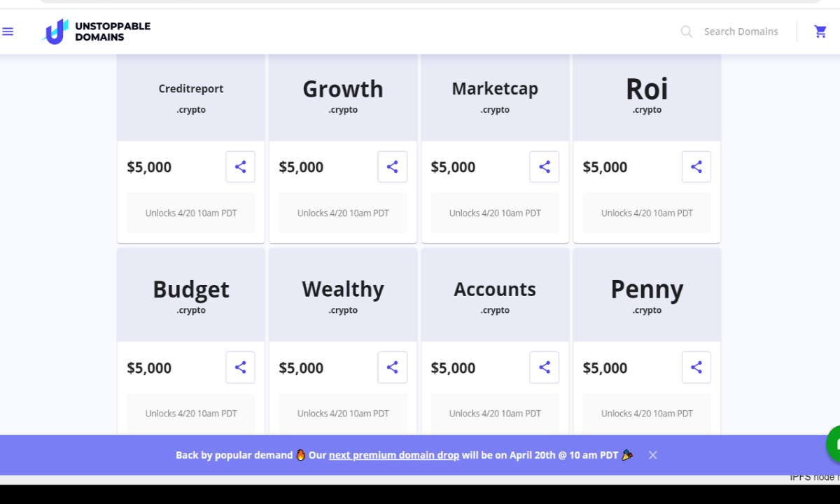840x504 pixels.
Task: Click the $5,000 price of Budget
Action: point(149,368)
